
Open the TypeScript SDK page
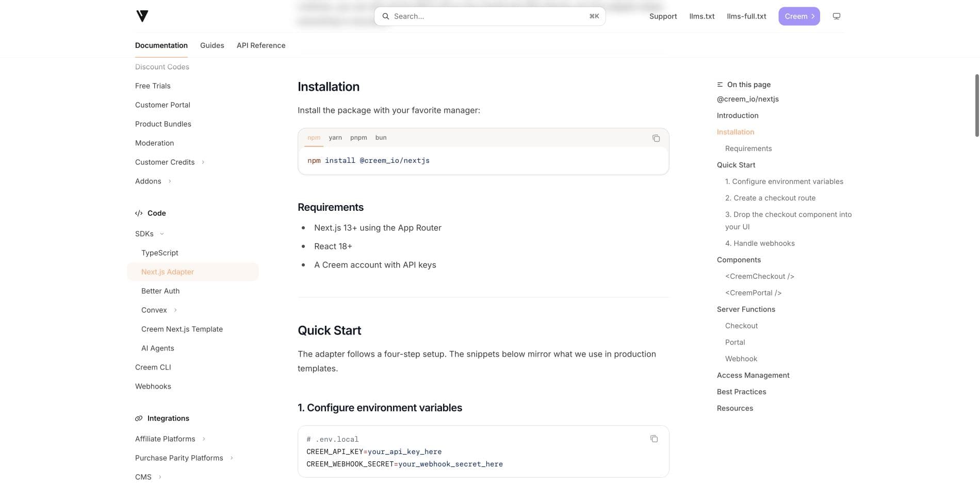point(160,253)
